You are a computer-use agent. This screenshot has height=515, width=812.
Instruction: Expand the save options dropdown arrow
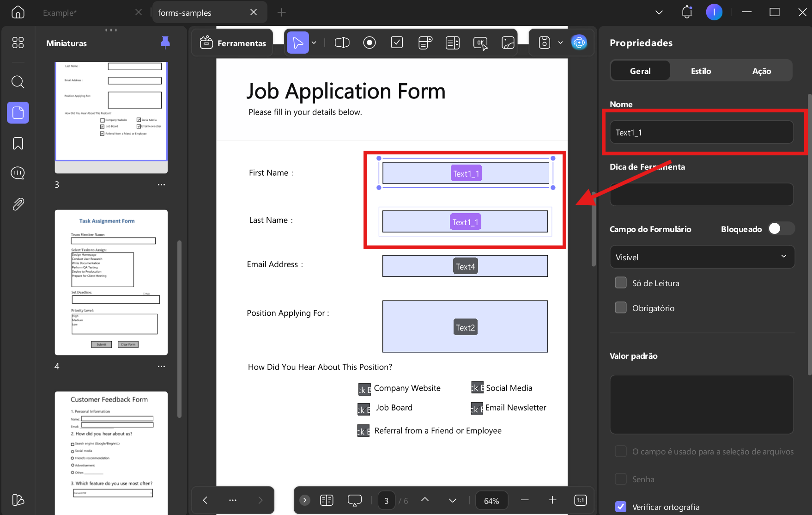tap(560, 43)
